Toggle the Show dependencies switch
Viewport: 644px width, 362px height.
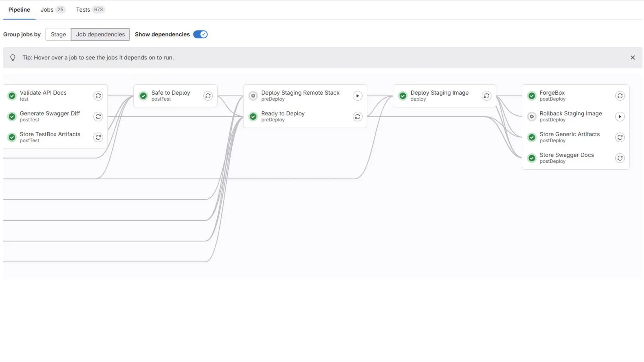point(200,34)
